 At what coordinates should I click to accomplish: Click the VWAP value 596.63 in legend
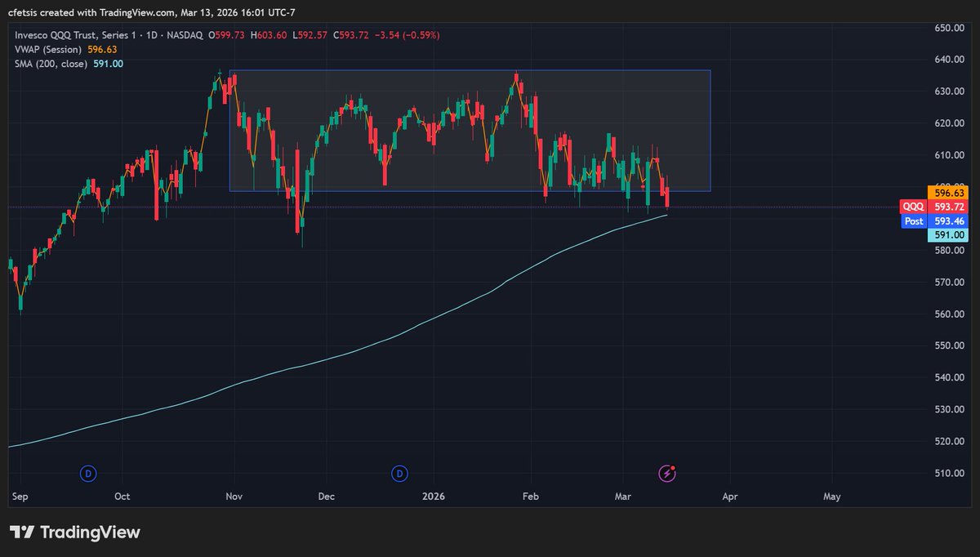(x=103, y=49)
